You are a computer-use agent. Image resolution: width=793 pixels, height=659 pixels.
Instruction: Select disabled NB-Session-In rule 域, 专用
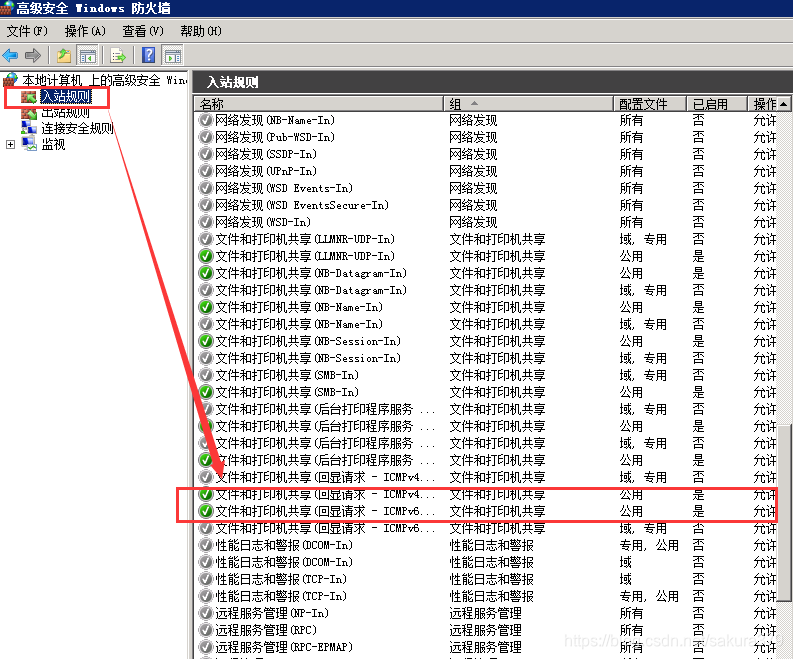308,358
